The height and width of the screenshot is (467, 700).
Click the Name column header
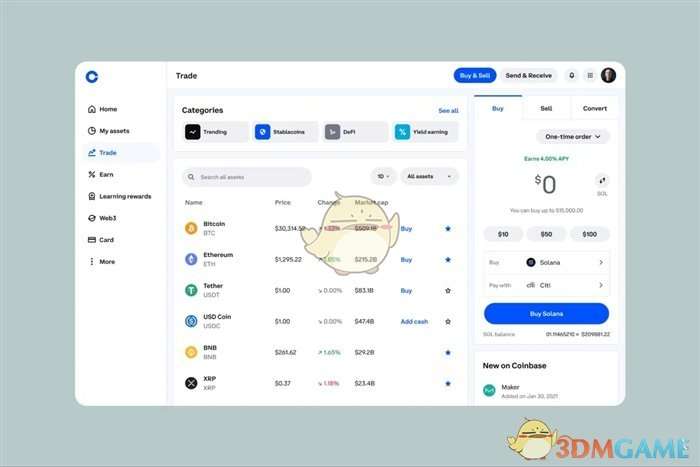[x=194, y=203]
